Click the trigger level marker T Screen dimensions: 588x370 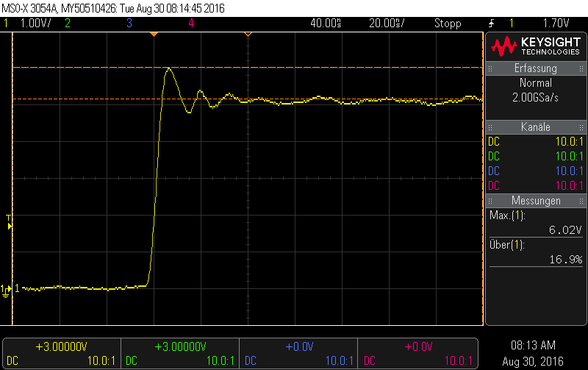pos(9,222)
